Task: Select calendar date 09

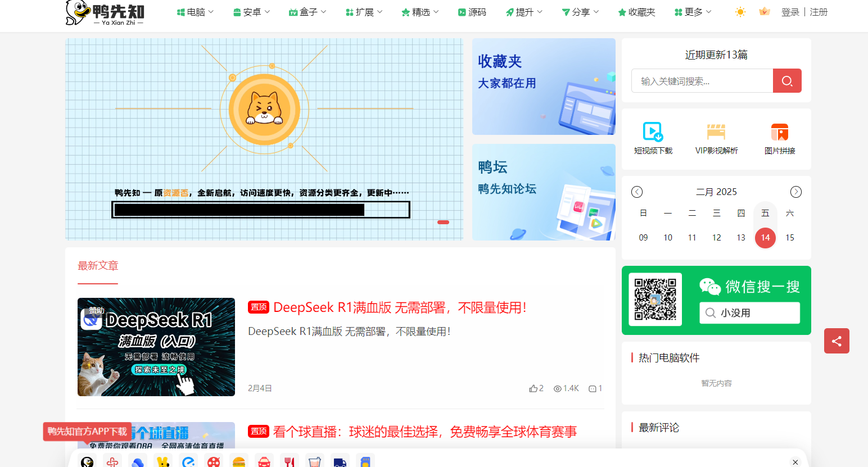Action: (x=643, y=238)
